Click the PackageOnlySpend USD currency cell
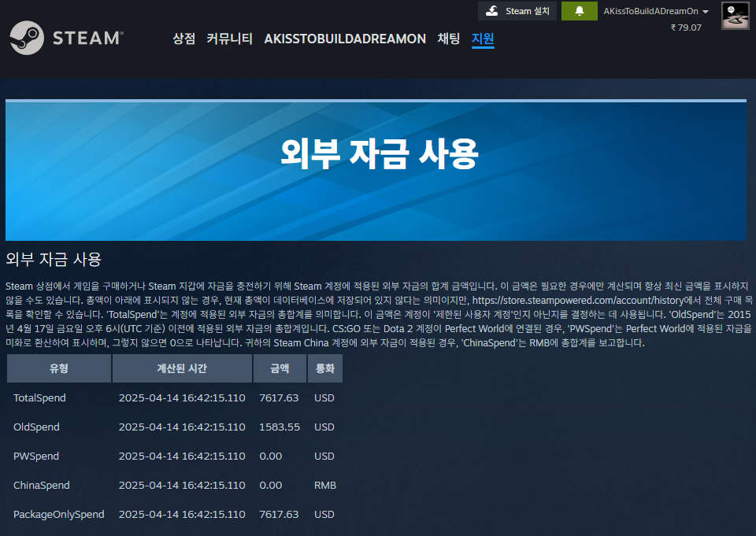Screen dimensions: 756x536 [x=324, y=514]
